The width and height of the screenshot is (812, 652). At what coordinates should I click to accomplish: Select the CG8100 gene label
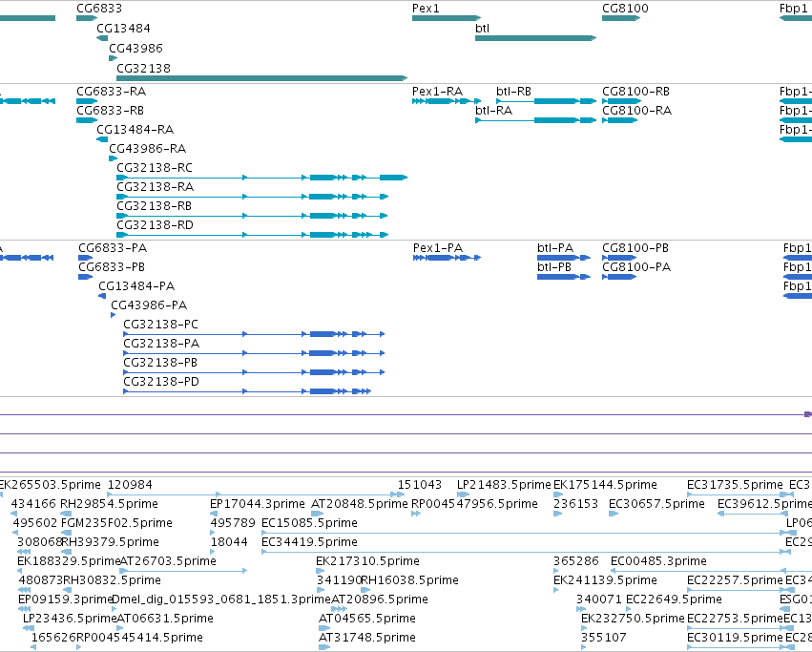click(x=625, y=9)
